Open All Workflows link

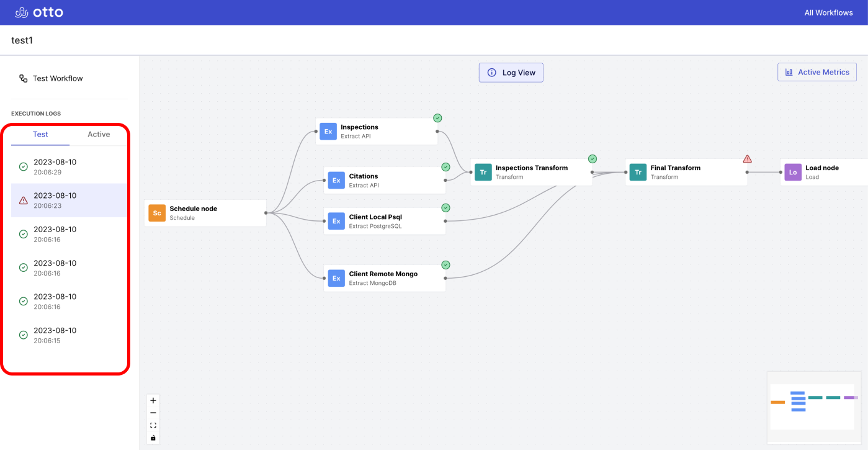[x=828, y=12]
